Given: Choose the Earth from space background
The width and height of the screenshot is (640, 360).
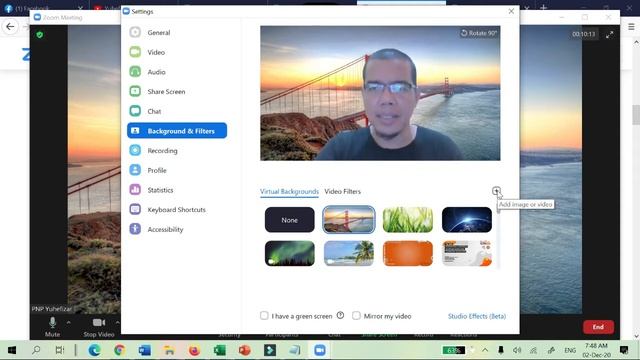Looking at the screenshot, I should pyautogui.click(x=467, y=220).
